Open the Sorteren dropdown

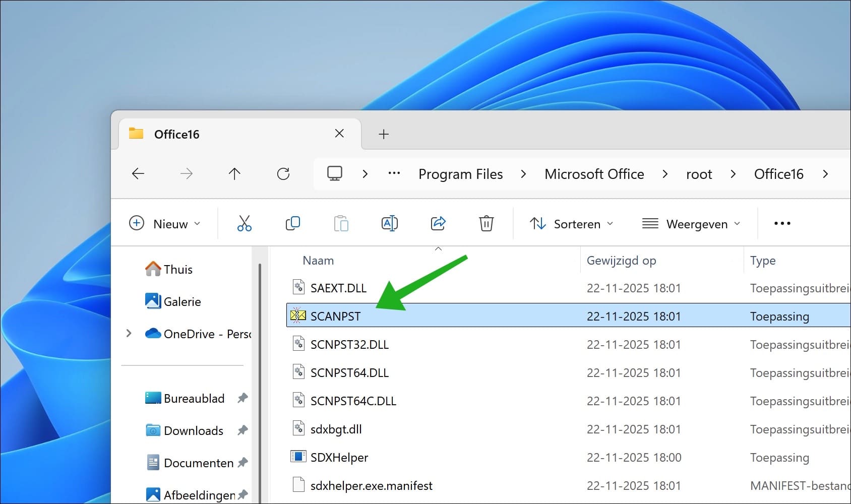point(572,223)
